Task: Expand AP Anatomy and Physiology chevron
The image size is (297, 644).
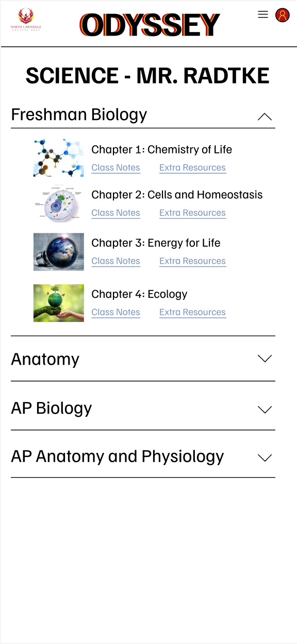Action: coord(265,457)
